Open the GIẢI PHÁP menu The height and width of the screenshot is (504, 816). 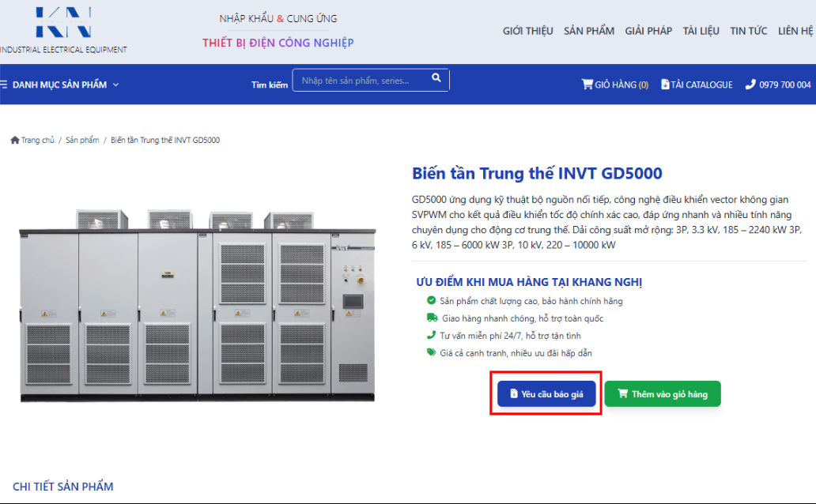pyautogui.click(x=648, y=31)
